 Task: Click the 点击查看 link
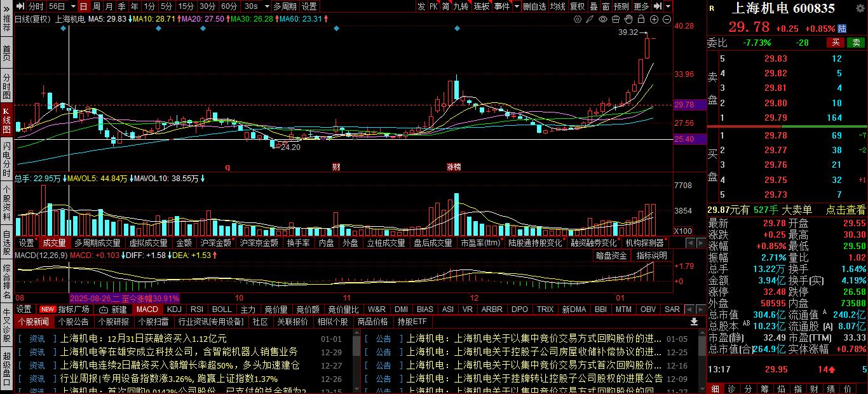click(846, 210)
